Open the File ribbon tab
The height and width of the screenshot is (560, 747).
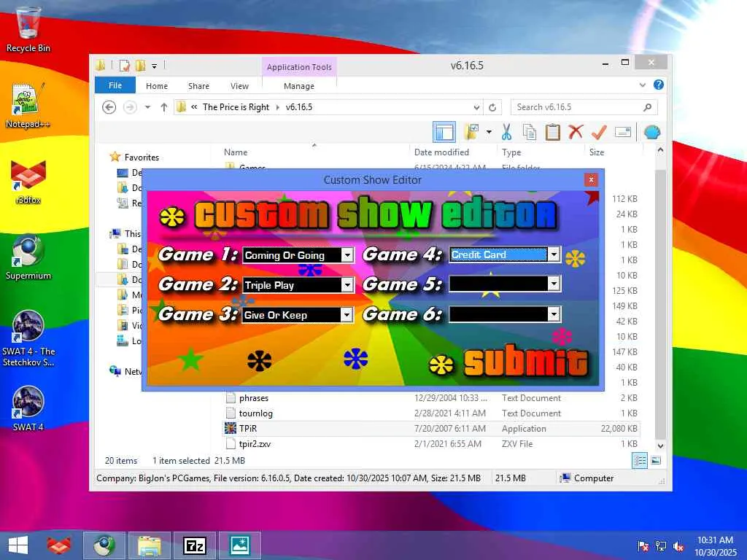click(x=115, y=85)
